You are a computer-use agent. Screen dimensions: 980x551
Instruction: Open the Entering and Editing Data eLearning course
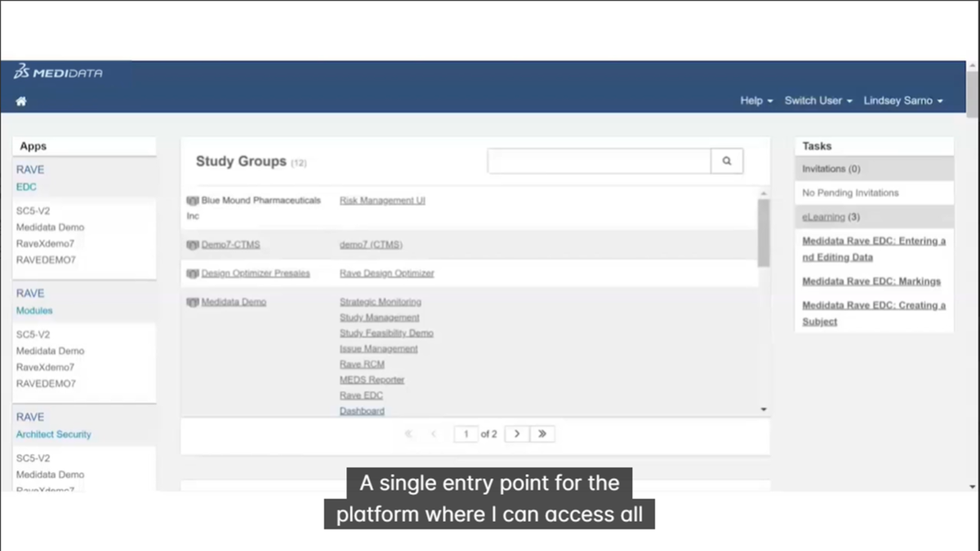click(x=874, y=249)
